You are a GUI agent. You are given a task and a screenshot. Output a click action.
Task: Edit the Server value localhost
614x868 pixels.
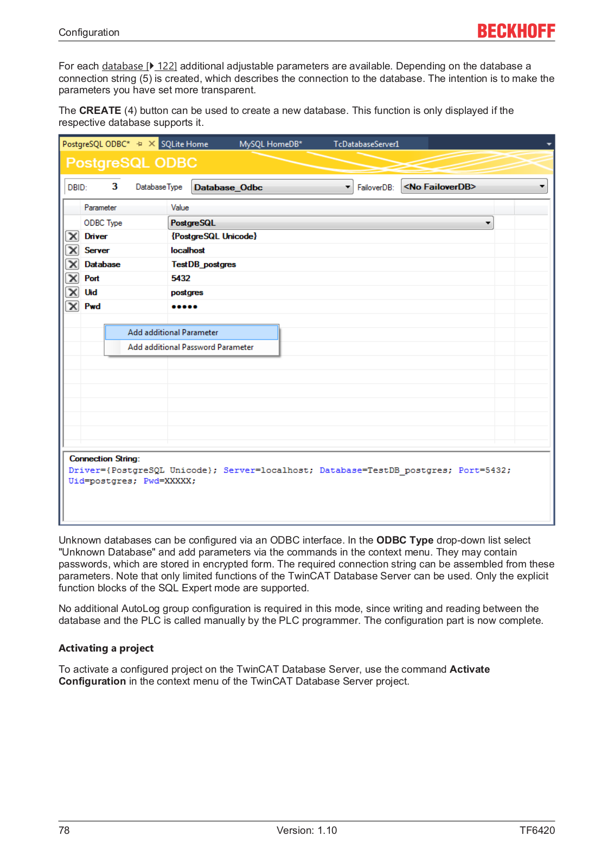point(188,251)
